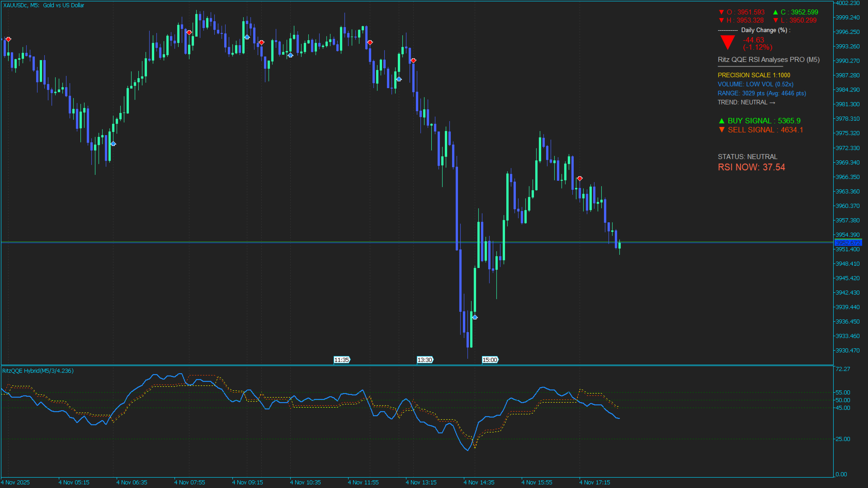This screenshot has height=488, width=868.
Task: Click the green BUY SIGNAL up triangle
Action: point(722,121)
